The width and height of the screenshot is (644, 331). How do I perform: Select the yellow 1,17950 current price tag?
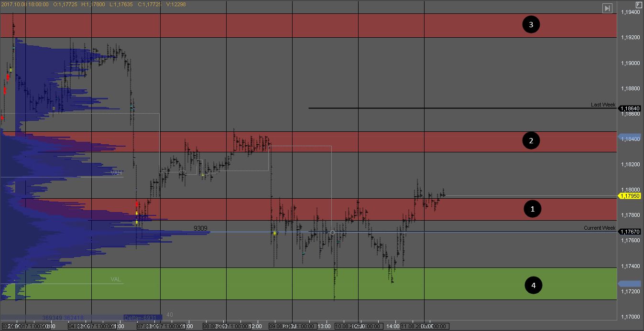631,196
